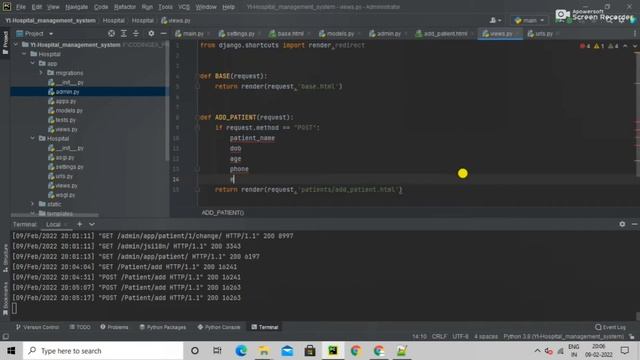The image size is (640, 360).
Task: Open the TODO tool window
Action: pyautogui.click(x=80, y=327)
